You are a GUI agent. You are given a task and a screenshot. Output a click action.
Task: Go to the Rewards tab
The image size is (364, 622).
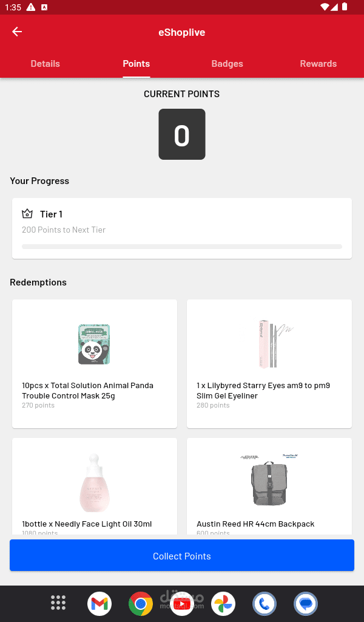click(318, 64)
